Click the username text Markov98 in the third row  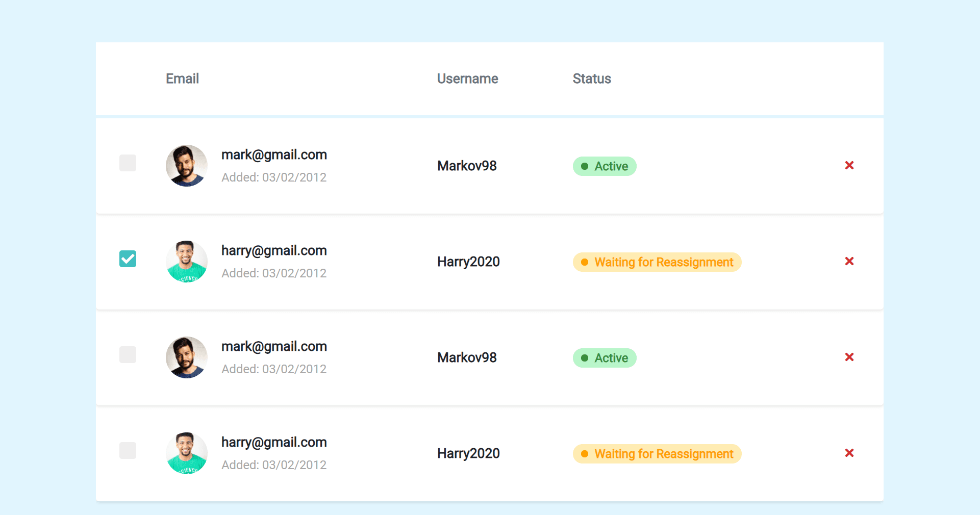click(467, 357)
